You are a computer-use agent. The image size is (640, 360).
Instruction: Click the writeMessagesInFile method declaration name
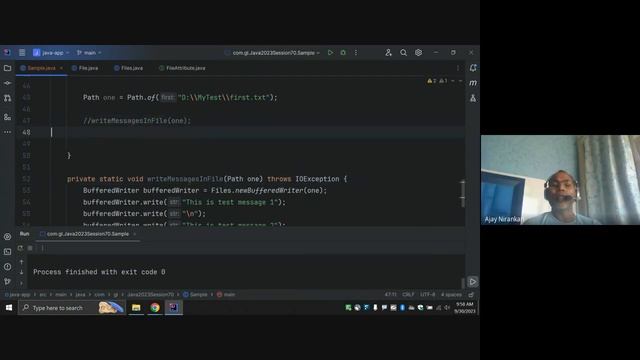(185, 179)
